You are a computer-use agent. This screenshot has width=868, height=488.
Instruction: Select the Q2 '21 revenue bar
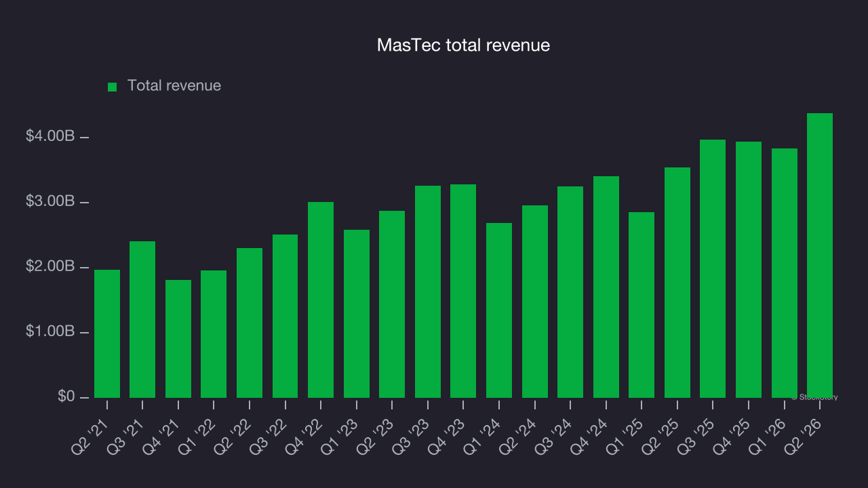coord(107,333)
